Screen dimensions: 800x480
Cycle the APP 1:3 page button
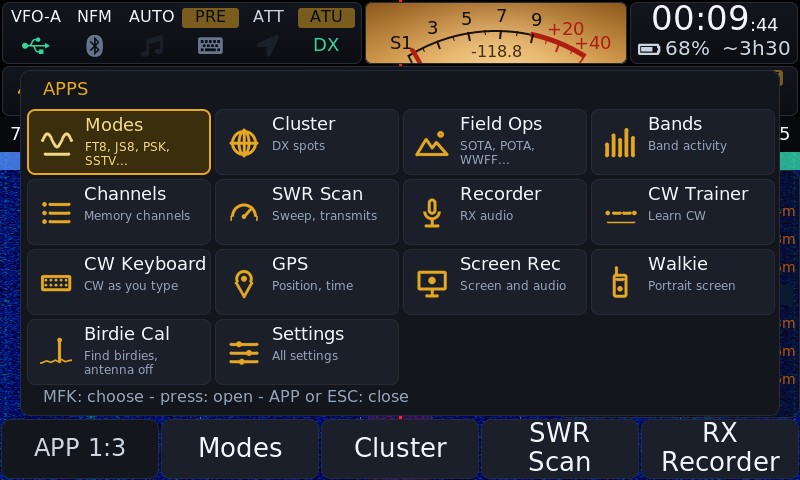pos(80,448)
